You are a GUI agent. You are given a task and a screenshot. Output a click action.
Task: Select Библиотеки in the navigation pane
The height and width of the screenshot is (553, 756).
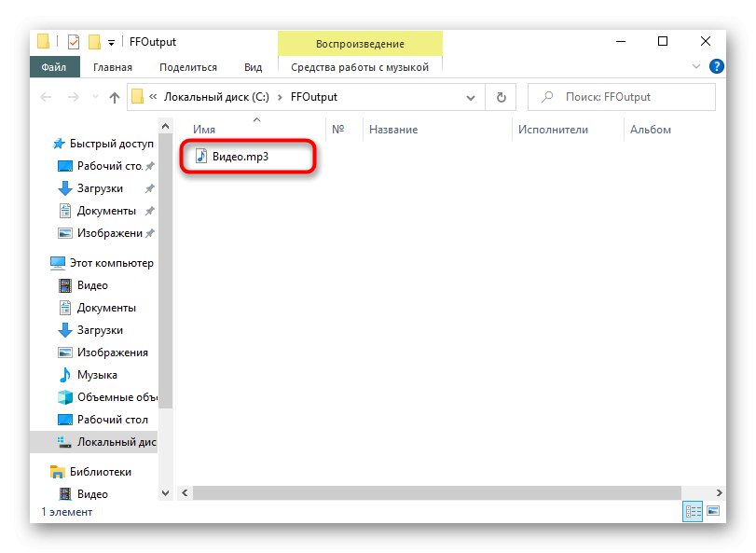pyautogui.click(x=90, y=472)
